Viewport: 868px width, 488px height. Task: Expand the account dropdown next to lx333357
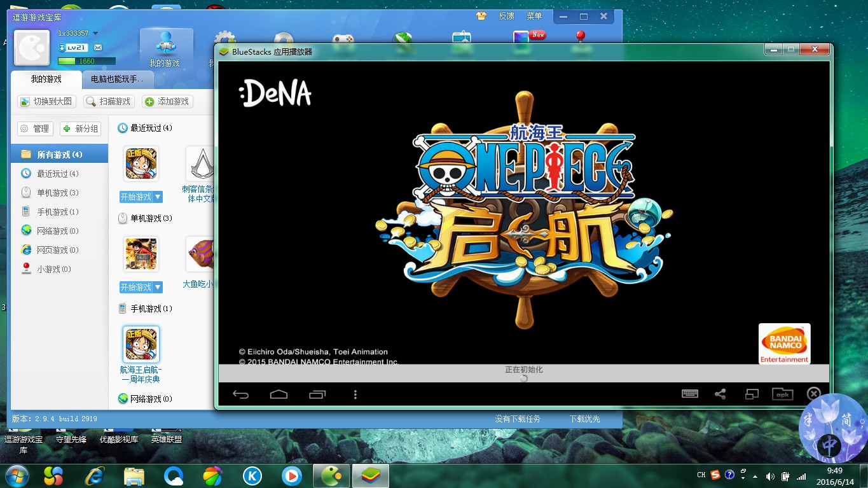coord(95,33)
